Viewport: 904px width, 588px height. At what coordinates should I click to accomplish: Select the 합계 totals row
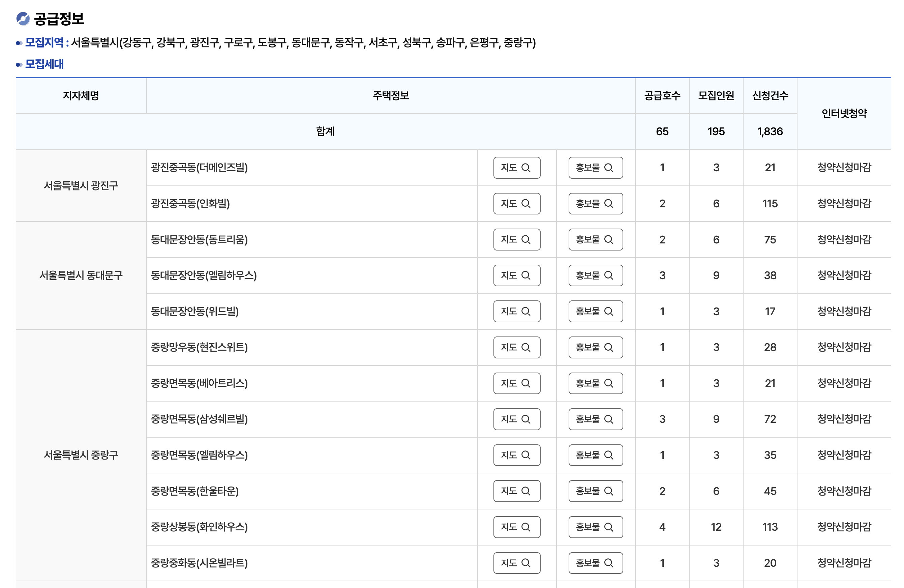pos(325,131)
